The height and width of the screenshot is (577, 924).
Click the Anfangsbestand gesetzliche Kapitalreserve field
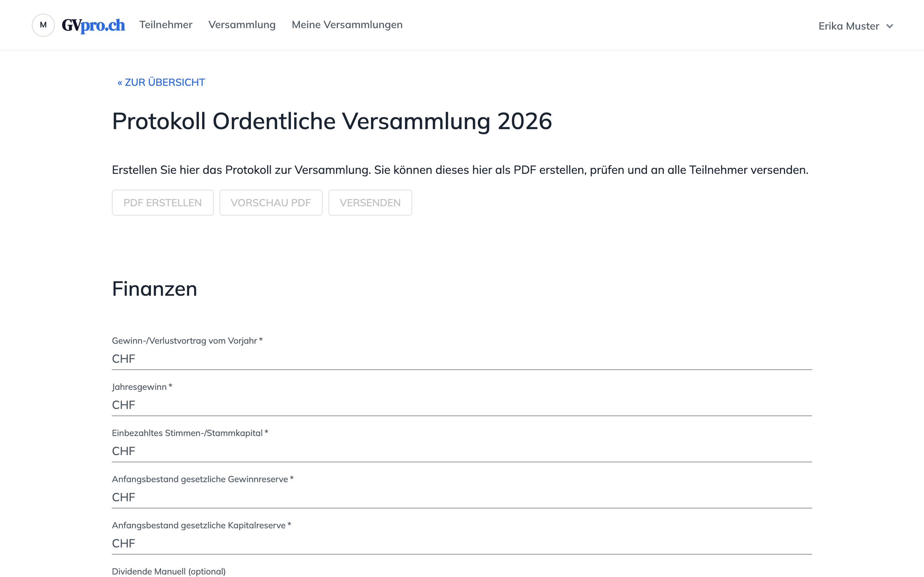pyautogui.click(x=462, y=543)
